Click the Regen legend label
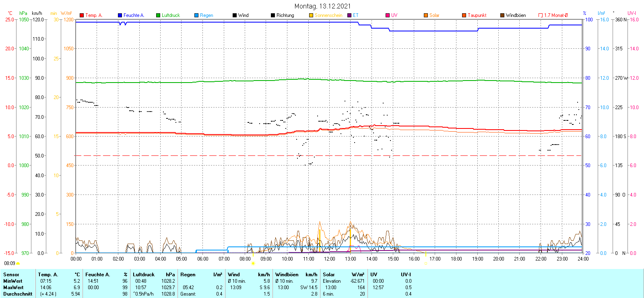644x298 pixels. pos(206,15)
